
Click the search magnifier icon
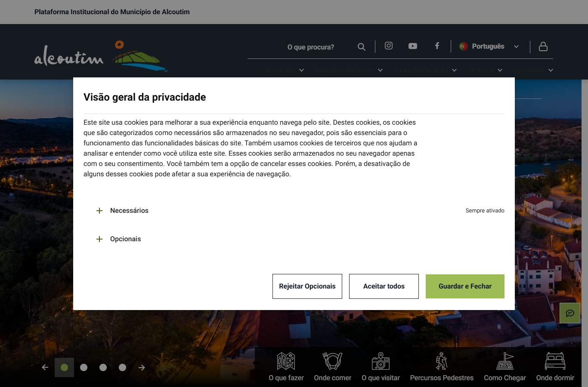point(362,47)
